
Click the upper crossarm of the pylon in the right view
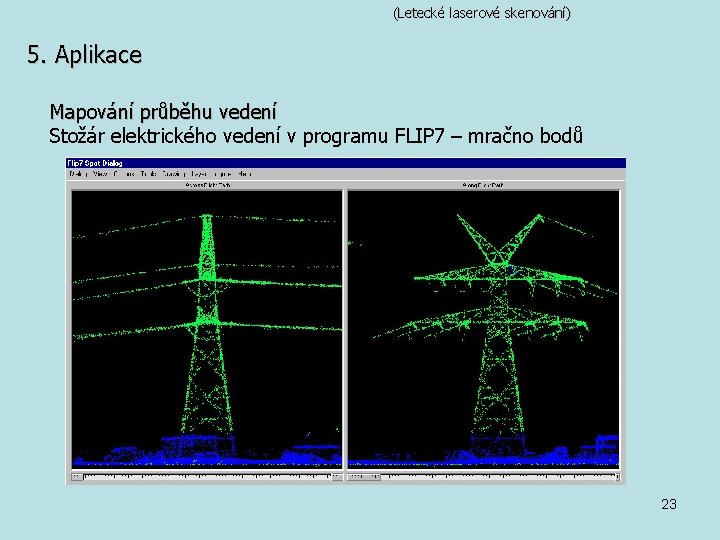click(500, 277)
